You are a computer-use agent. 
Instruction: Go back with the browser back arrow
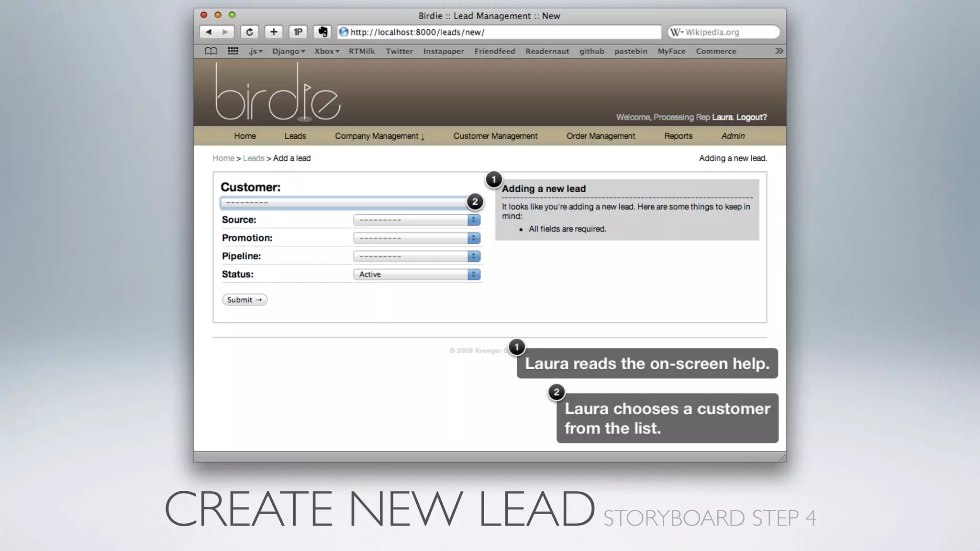tap(208, 32)
